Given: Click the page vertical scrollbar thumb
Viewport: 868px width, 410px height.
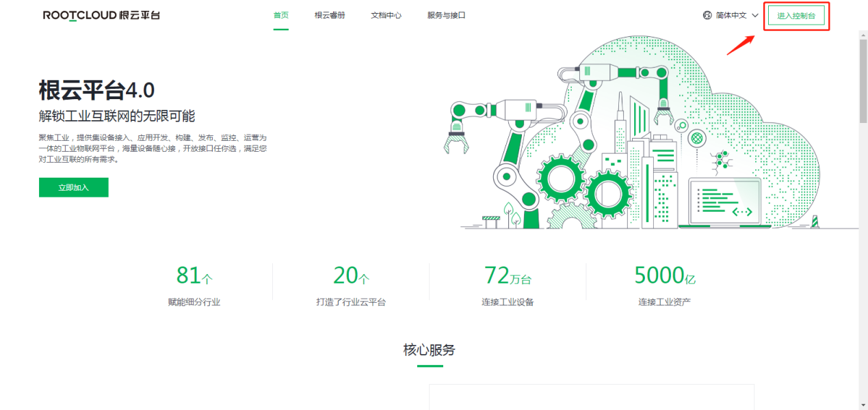Looking at the screenshot, I should pos(863,82).
